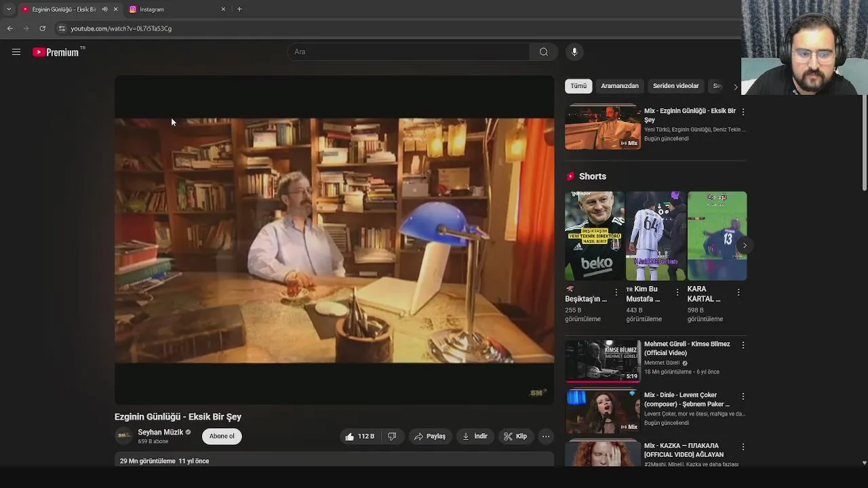Select the Ezginin Günlüğü - Eksik Bir tab

[x=64, y=9]
